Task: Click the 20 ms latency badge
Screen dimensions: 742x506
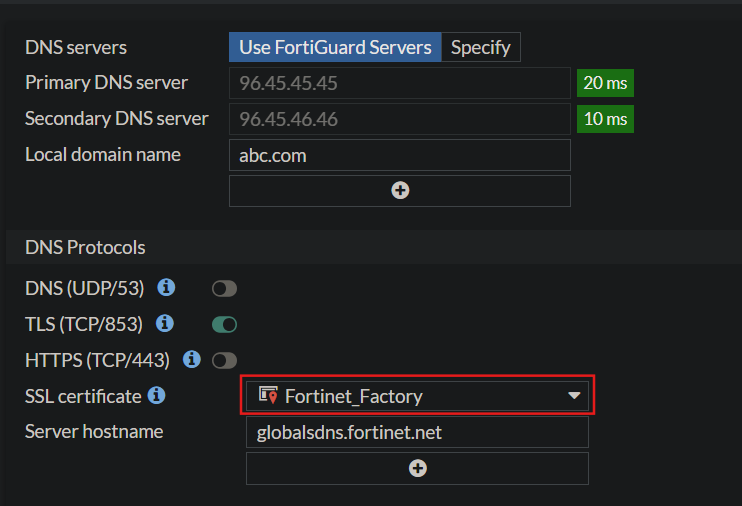Action: point(605,83)
